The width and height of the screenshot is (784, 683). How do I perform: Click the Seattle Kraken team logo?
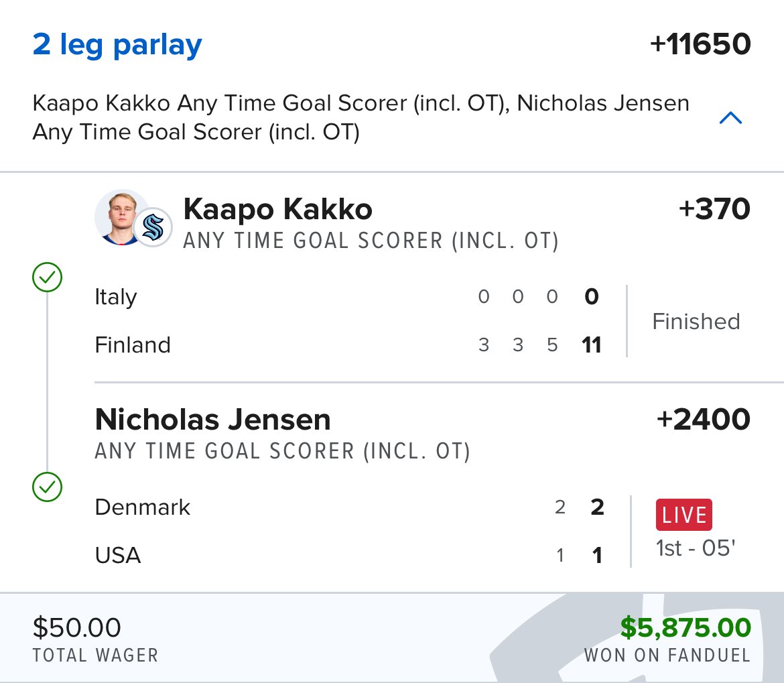(153, 229)
